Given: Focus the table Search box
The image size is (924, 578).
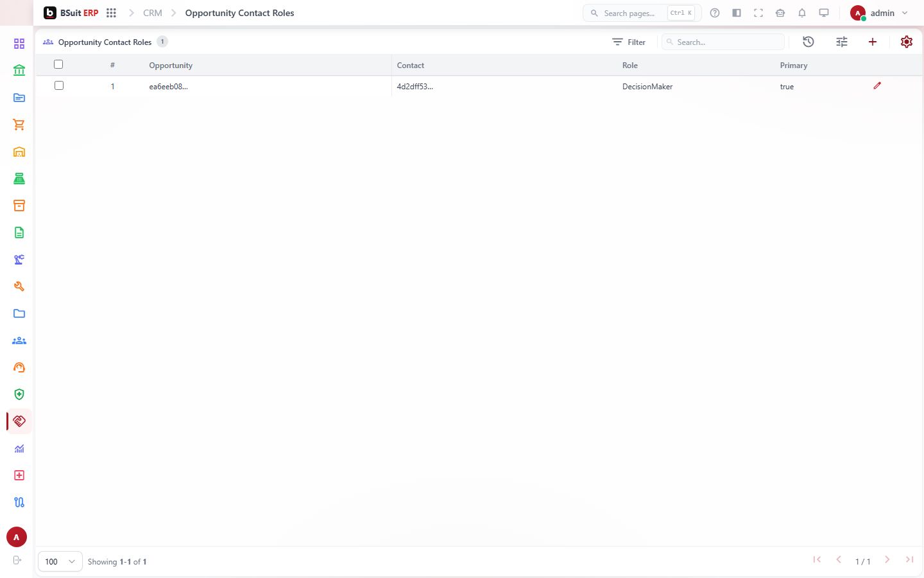Looking at the screenshot, I should pos(723,42).
